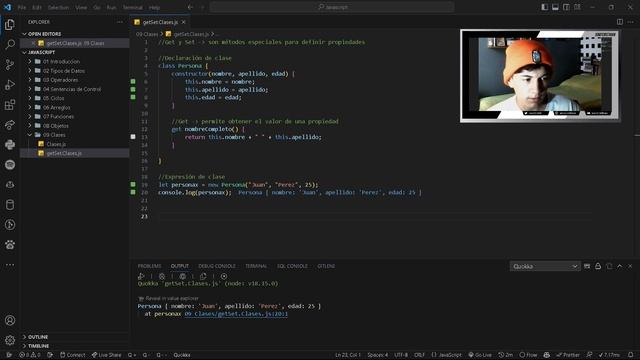This screenshot has width=640, height=360.
Task: Click Go Live in status bar
Action: pyautogui.click(x=480, y=355)
